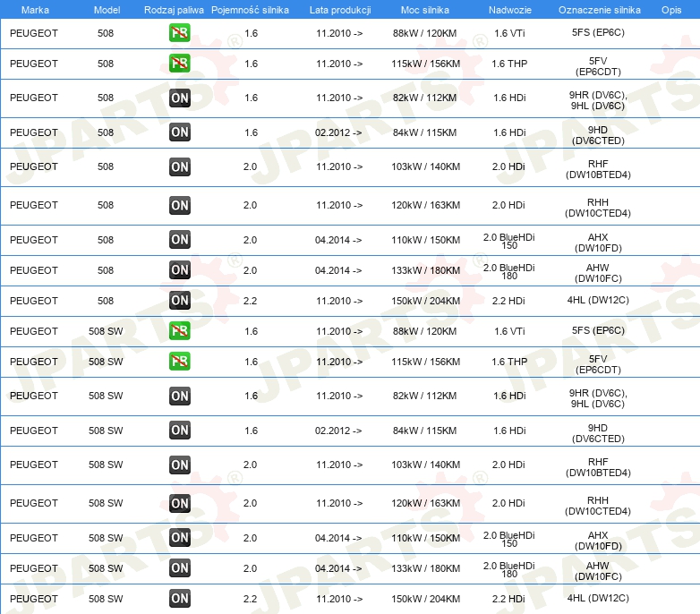This screenshot has height=614, width=700.
Task: Click the petrol icon for 508 1.6 VTi
Action: click(x=179, y=33)
